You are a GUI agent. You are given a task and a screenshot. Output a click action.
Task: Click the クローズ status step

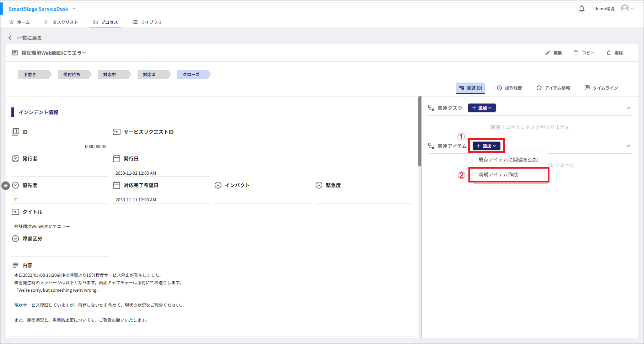click(x=191, y=74)
